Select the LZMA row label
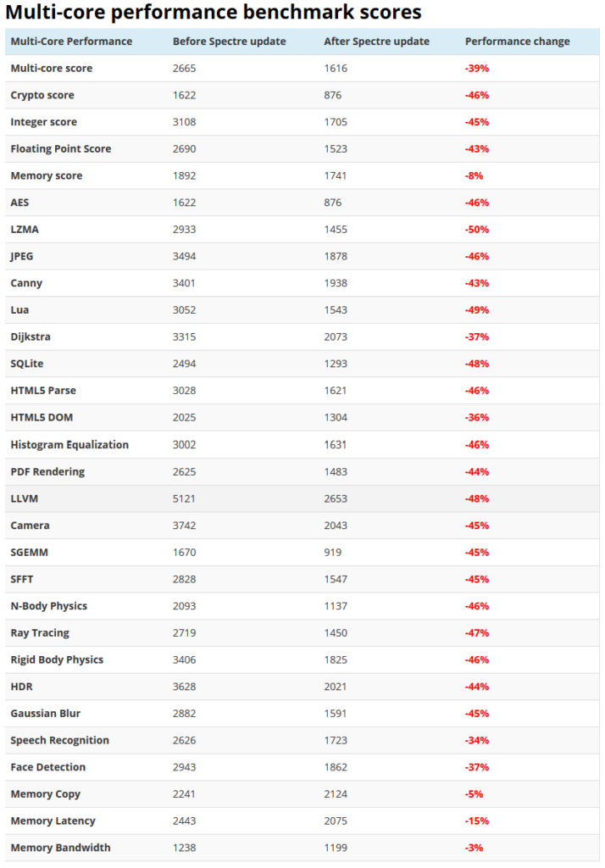 pos(25,229)
